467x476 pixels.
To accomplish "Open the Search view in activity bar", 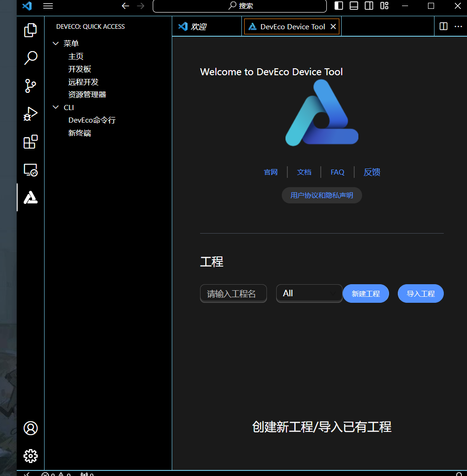I will coord(31,58).
